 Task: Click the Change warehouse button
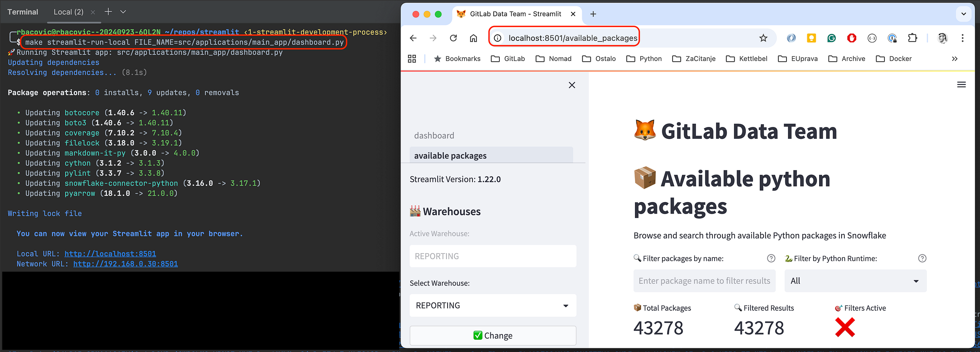coord(493,336)
